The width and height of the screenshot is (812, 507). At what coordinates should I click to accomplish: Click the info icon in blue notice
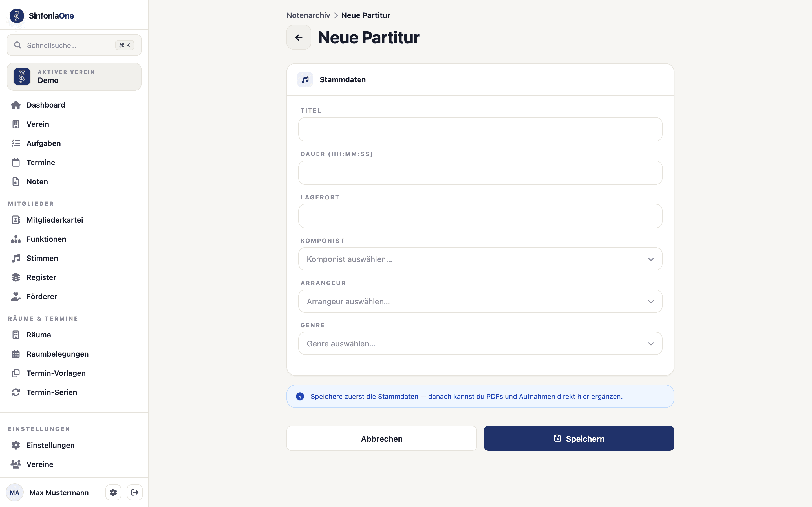pyautogui.click(x=300, y=396)
